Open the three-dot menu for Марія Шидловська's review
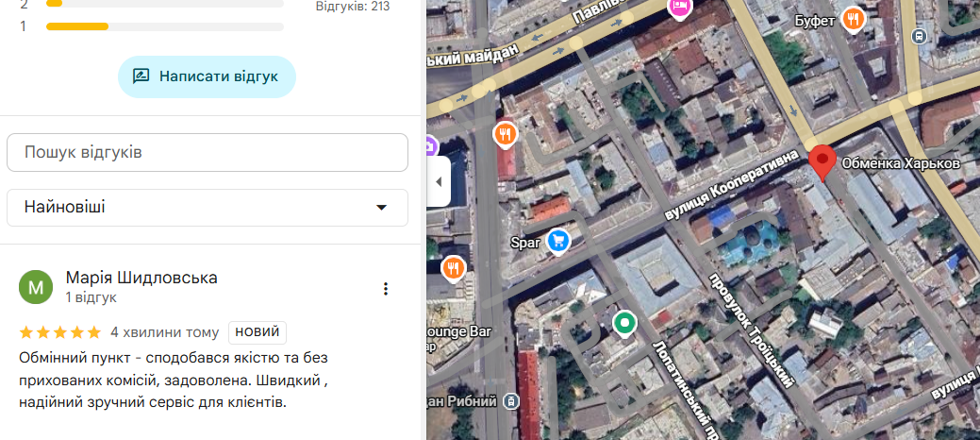980x440 pixels. point(386,289)
